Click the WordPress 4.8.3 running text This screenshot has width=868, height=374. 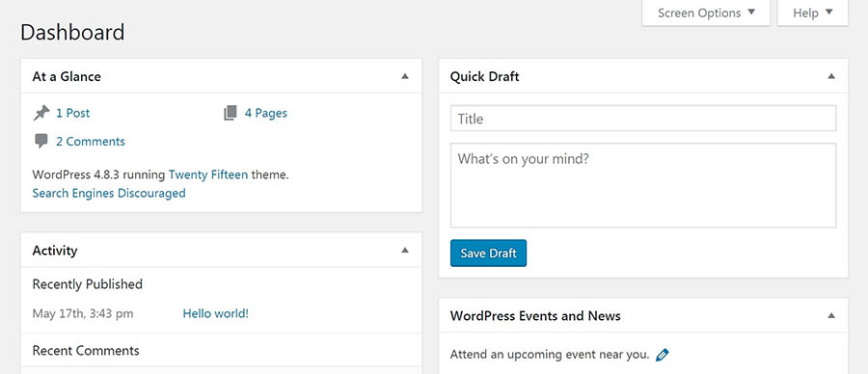[x=98, y=174]
